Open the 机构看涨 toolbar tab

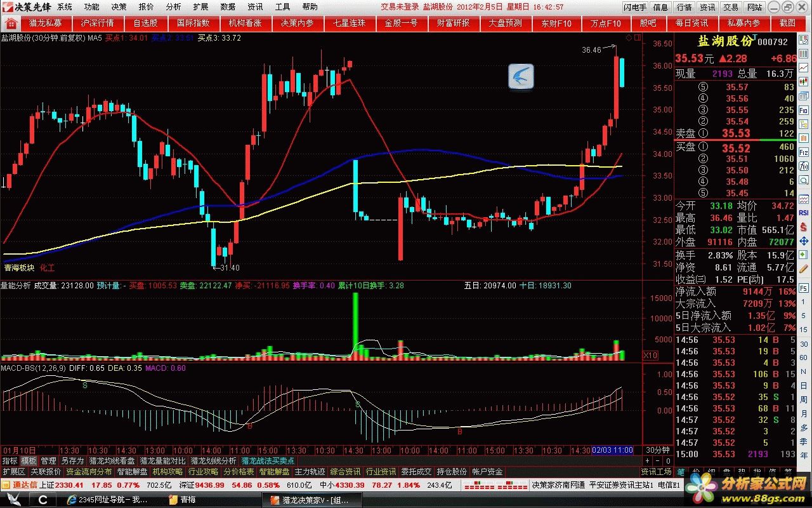[245, 23]
